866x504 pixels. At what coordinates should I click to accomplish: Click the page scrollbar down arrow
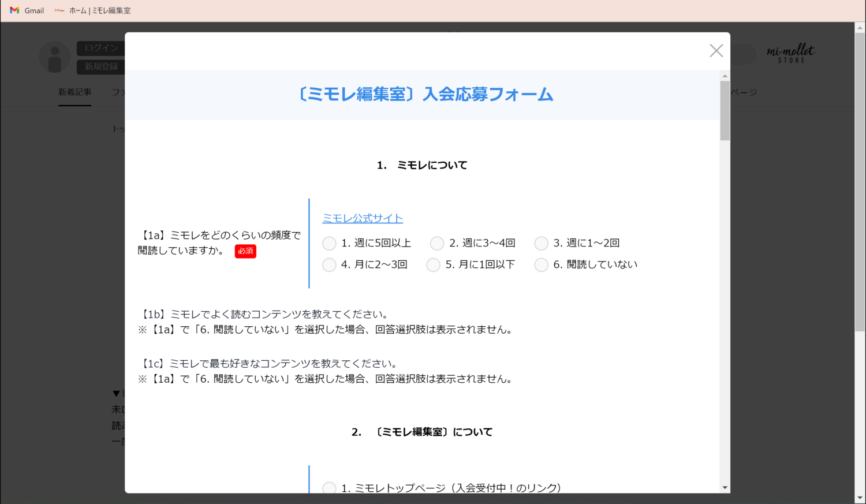point(860,498)
